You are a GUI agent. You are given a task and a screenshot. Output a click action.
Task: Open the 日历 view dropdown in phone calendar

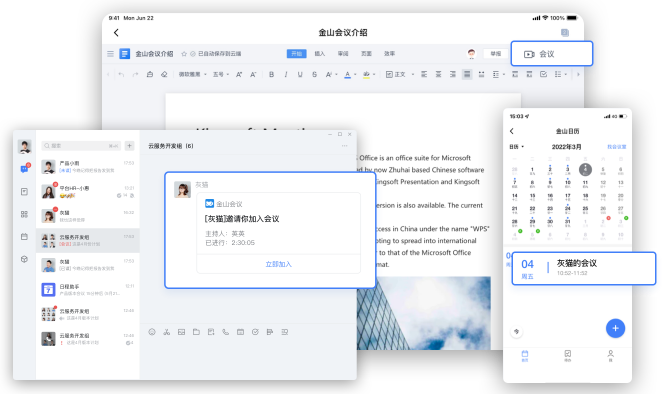pyautogui.click(x=517, y=147)
